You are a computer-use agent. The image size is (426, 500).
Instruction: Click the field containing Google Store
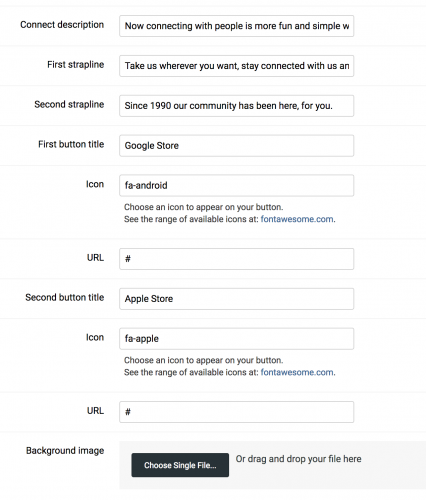pos(236,146)
